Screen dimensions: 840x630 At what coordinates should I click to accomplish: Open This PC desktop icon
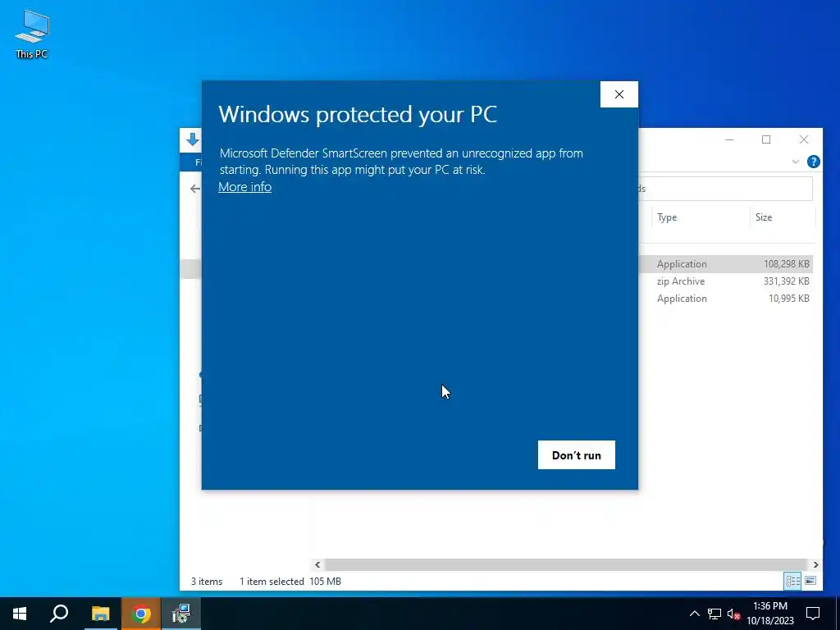[32, 34]
